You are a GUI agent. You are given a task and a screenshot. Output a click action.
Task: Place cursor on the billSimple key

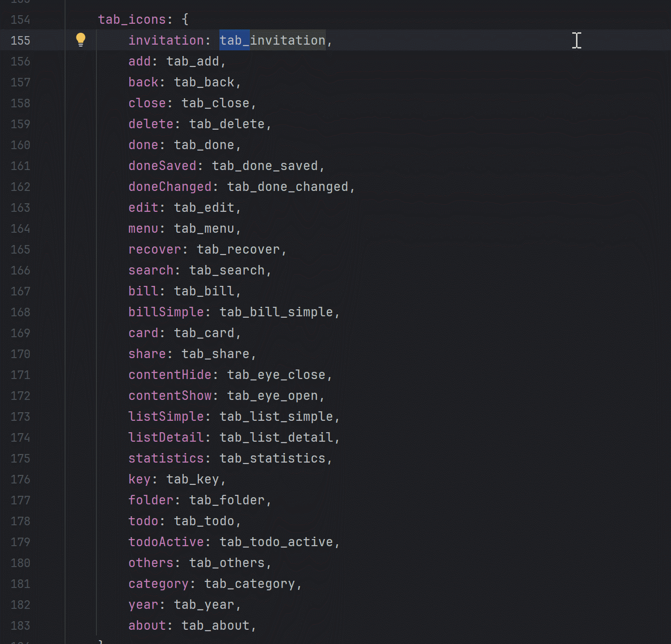point(166,312)
